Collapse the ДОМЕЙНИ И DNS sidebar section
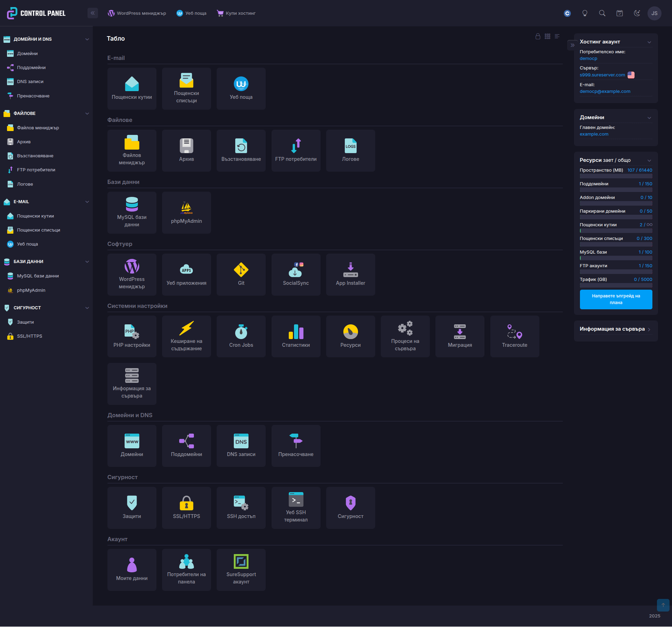This screenshot has width=672, height=627. [x=87, y=40]
